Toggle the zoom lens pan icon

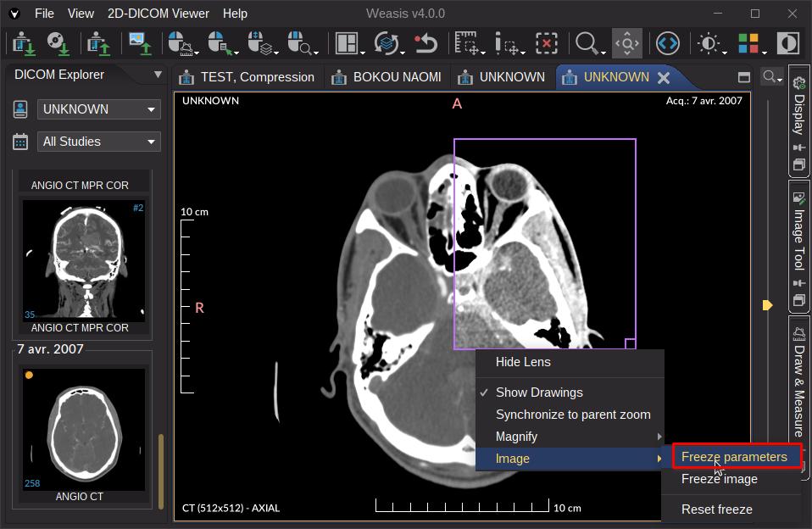coord(627,43)
